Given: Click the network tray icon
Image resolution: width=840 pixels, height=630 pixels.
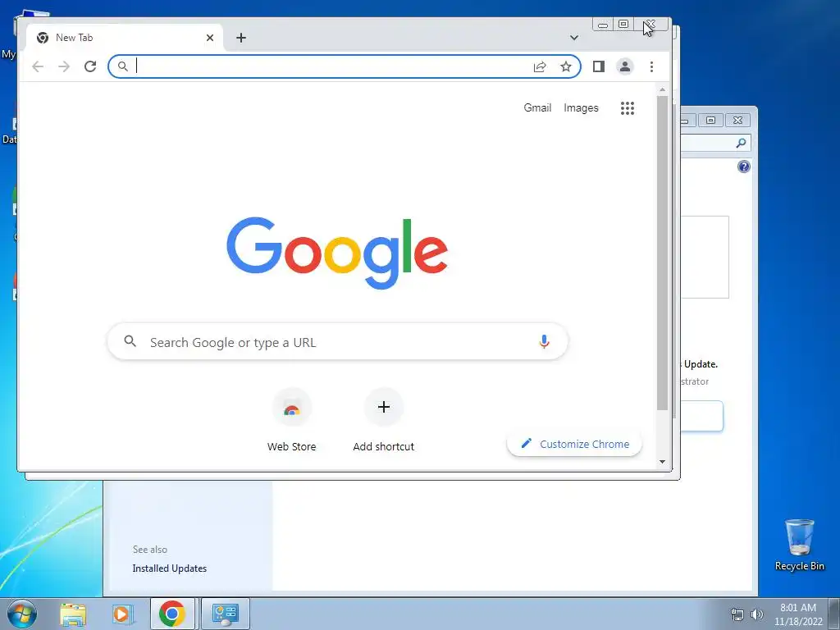Looking at the screenshot, I should click(737, 614).
